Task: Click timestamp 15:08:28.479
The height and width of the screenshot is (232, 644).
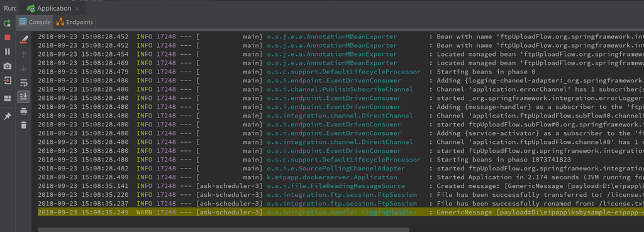Action: [x=106, y=72]
